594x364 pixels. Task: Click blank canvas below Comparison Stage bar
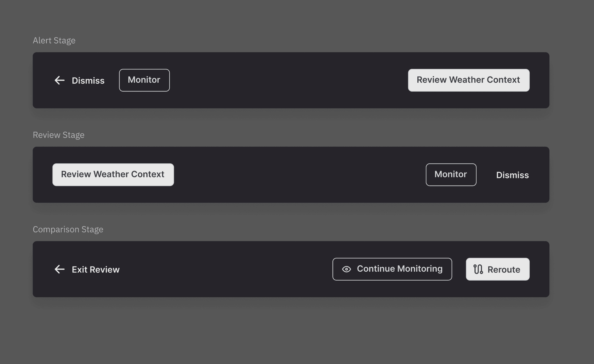click(x=291, y=331)
